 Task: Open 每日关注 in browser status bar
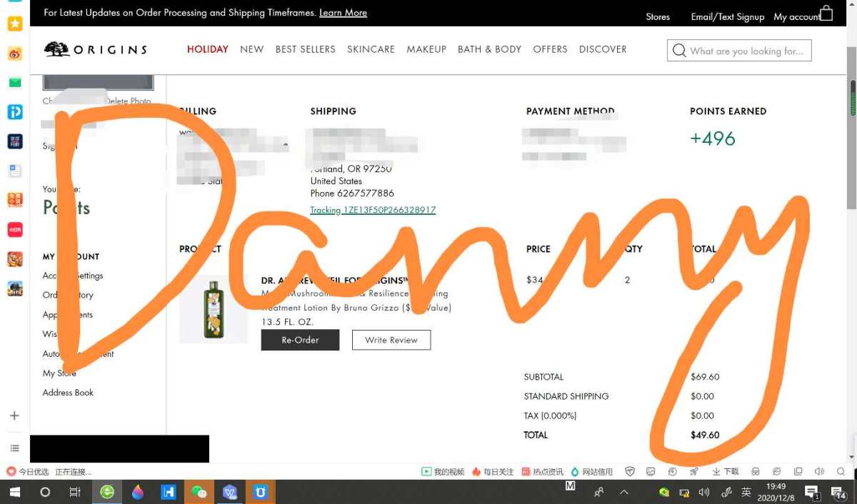pyautogui.click(x=493, y=472)
